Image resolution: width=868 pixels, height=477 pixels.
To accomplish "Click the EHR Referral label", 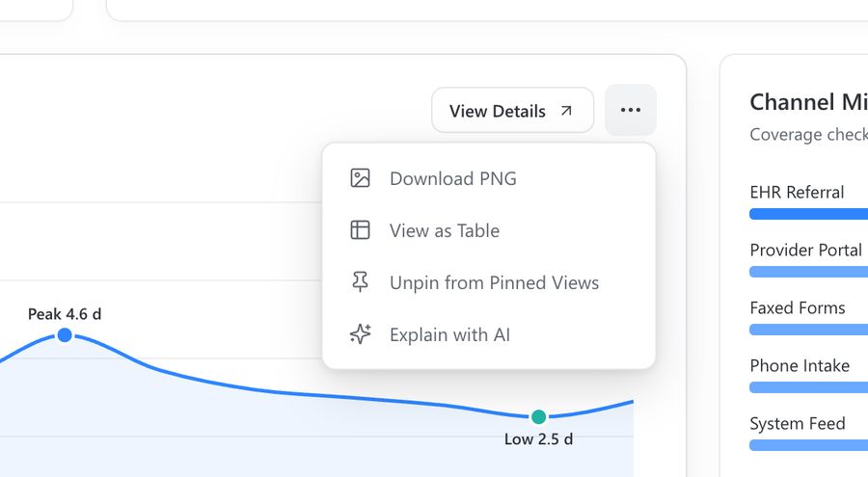I will pos(797,192).
